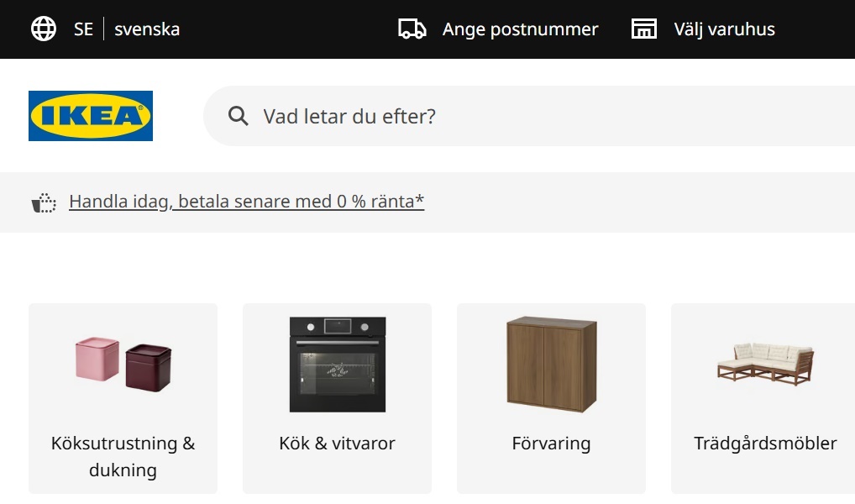Screen dimensions: 855x504
Task: Change language from svenska
Action: coord(147,29)
